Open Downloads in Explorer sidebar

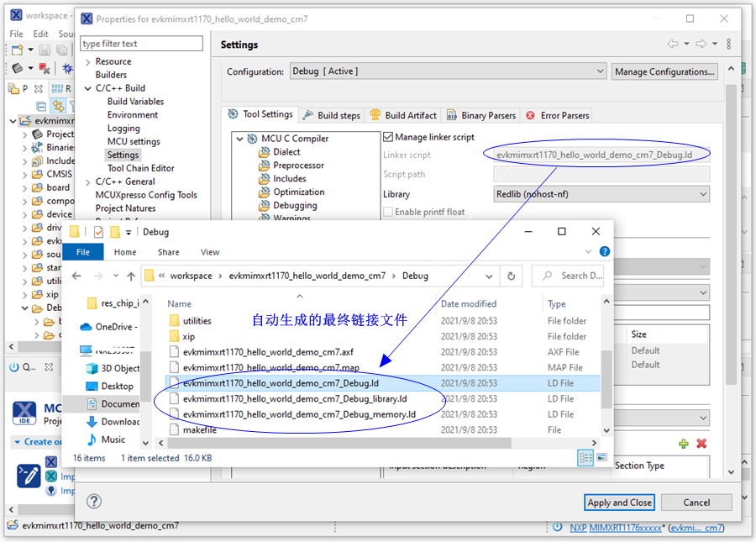113,422
